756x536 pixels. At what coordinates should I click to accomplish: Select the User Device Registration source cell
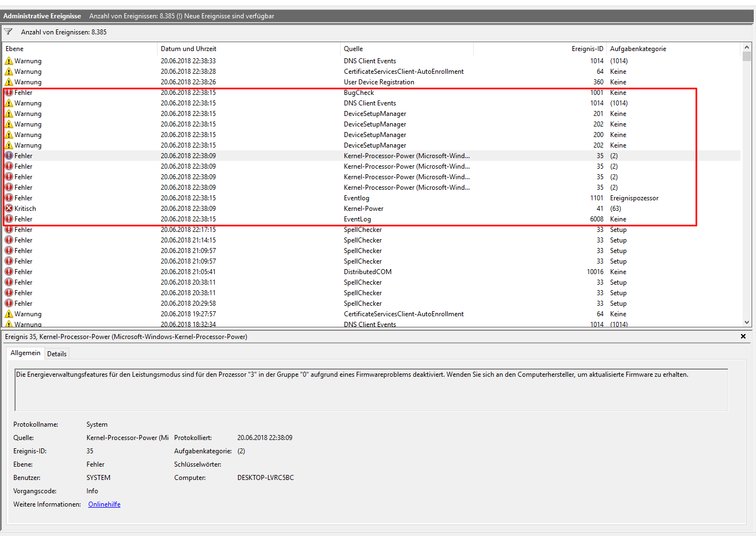(x=379, y=82)
